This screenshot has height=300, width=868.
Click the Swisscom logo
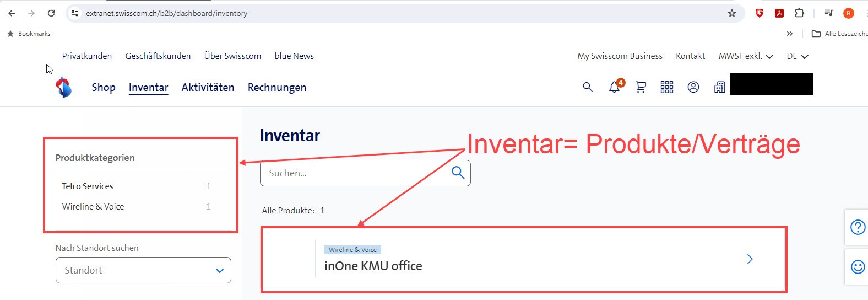pyautogui.click(x=64, y=87)
